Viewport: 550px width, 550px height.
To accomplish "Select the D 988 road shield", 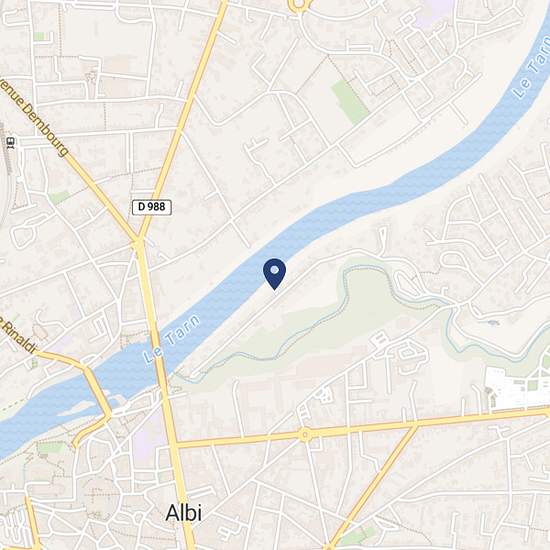I will 152,207.
